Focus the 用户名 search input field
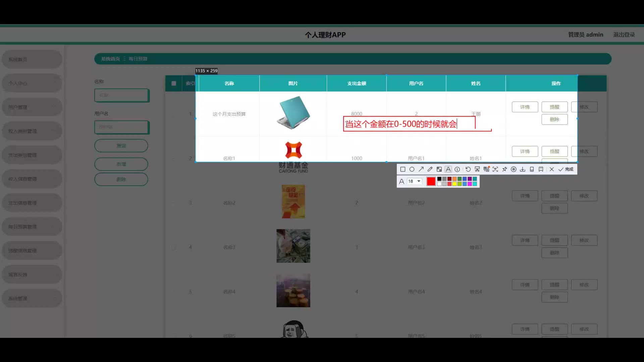Screen dimensions: 644x362 (x=121, y=127)
